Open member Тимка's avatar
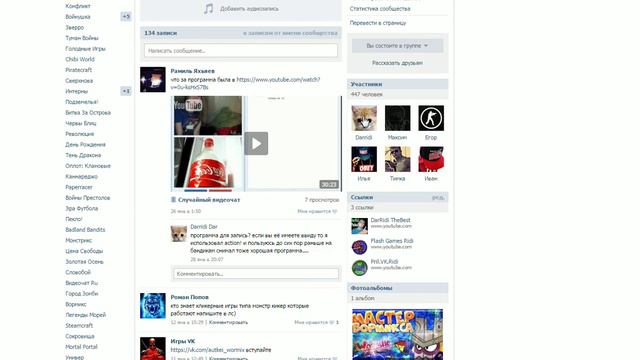The image size is (640, 360). (398, 159)
